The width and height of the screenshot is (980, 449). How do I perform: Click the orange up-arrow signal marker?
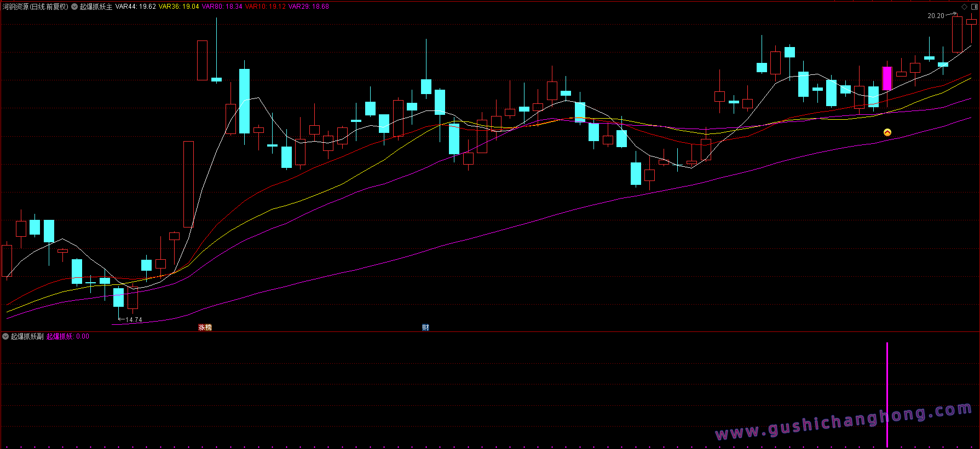(887, 132)
